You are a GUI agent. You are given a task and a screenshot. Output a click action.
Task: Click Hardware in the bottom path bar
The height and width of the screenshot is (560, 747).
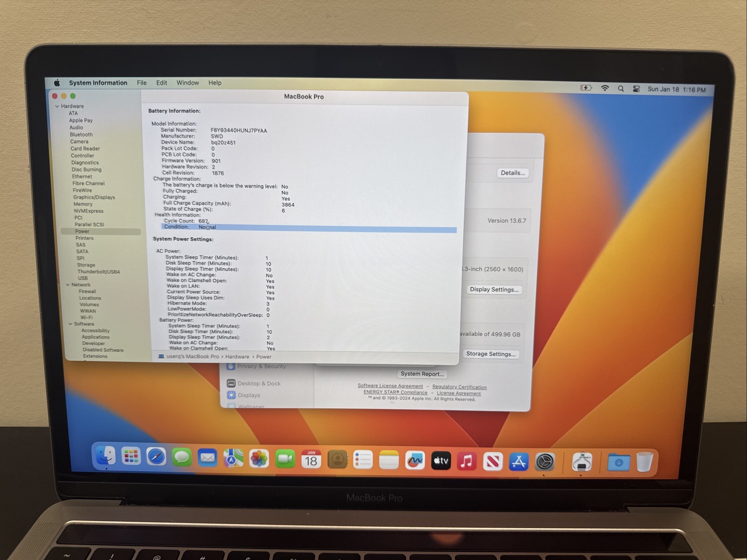237,356
